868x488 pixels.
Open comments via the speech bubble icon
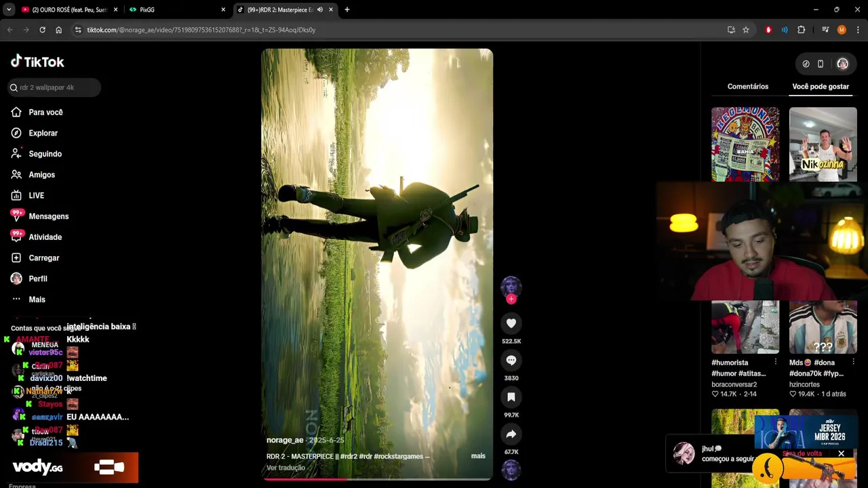pyautogui.click(x=511, y=361)
